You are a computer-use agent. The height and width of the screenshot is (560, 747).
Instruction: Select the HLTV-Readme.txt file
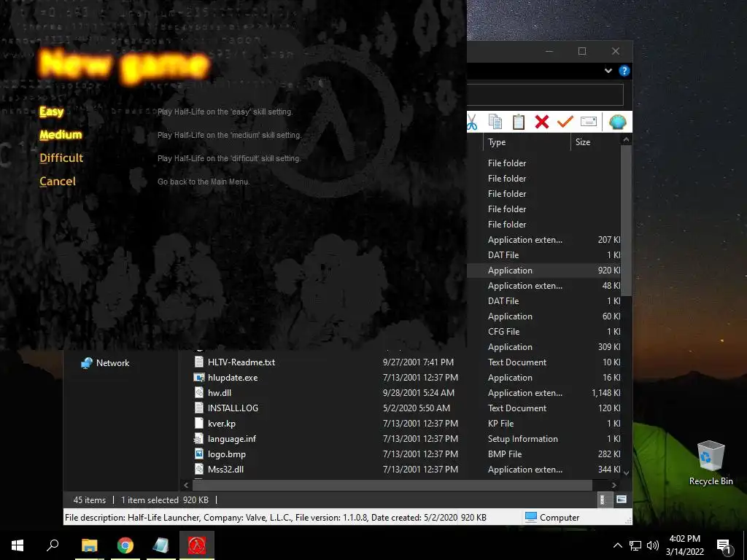click(x=241, y=362)
